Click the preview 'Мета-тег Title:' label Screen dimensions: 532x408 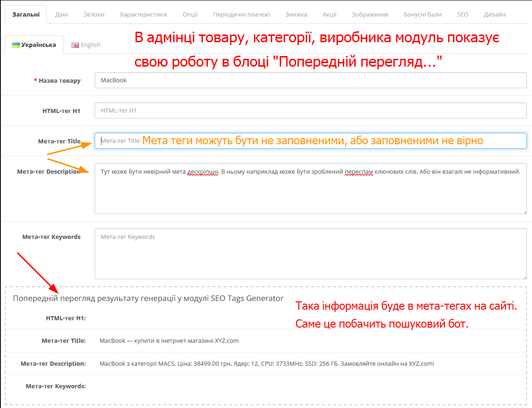coord(64,341)
